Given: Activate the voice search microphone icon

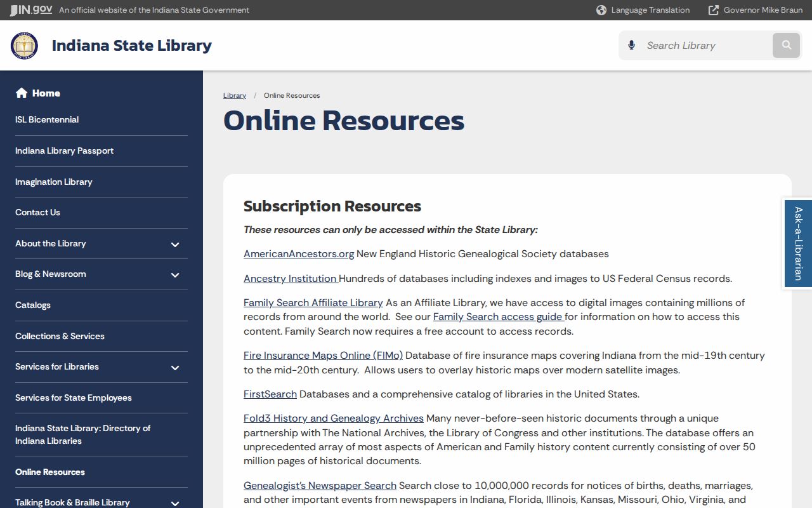Looking at the screenshot, I should pyautogui.click(x=631, y=45).
